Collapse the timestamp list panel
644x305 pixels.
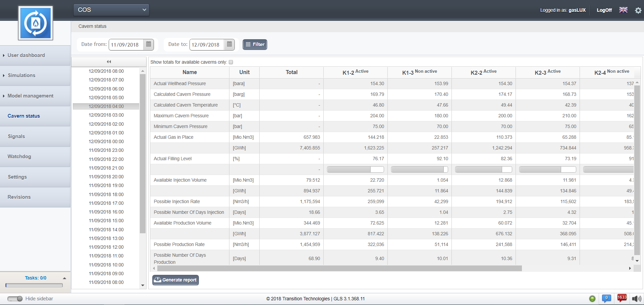(x=109, y=62)
